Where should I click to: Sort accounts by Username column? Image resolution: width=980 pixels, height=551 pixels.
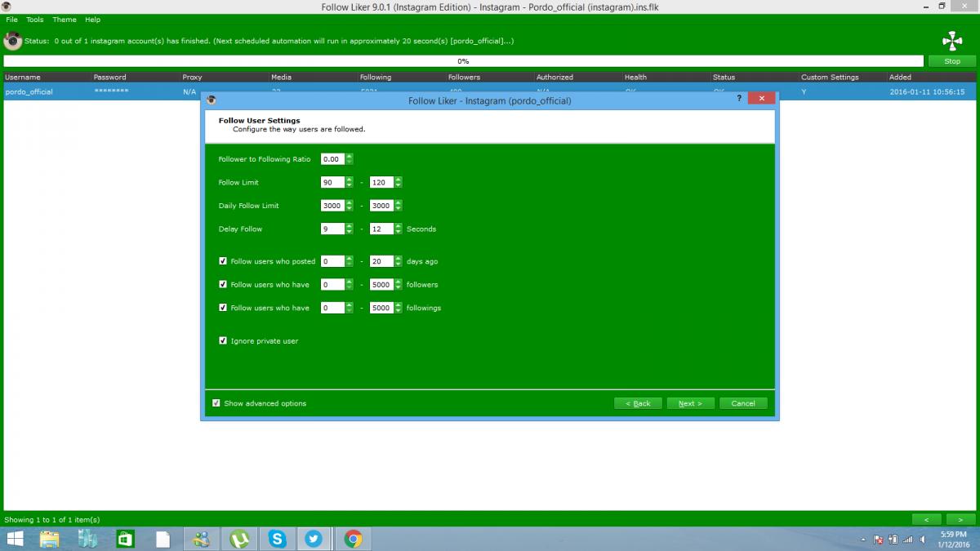(46, 77)
